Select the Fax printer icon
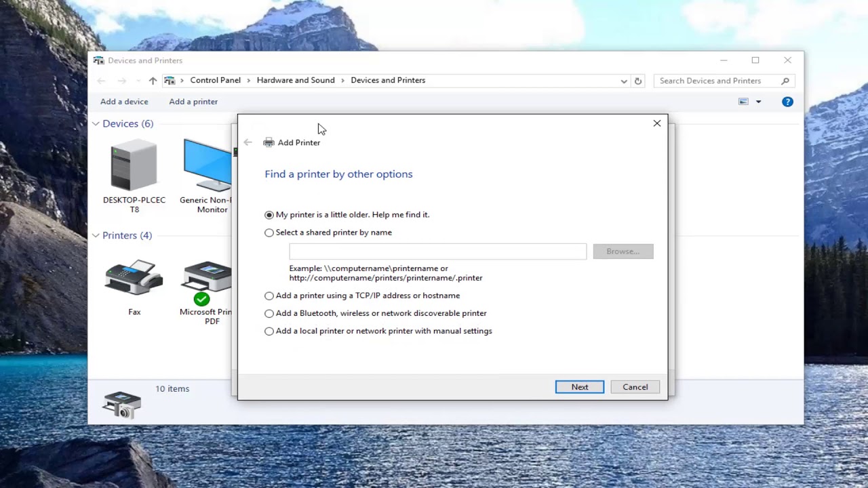Viewport: 868px width, 488px height. point(134,278)
